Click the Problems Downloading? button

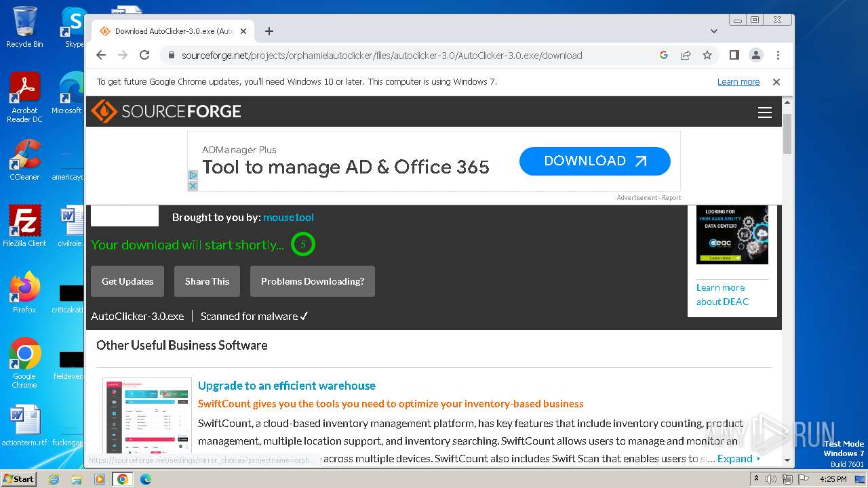pyautogui.click(x=313, y=281)
